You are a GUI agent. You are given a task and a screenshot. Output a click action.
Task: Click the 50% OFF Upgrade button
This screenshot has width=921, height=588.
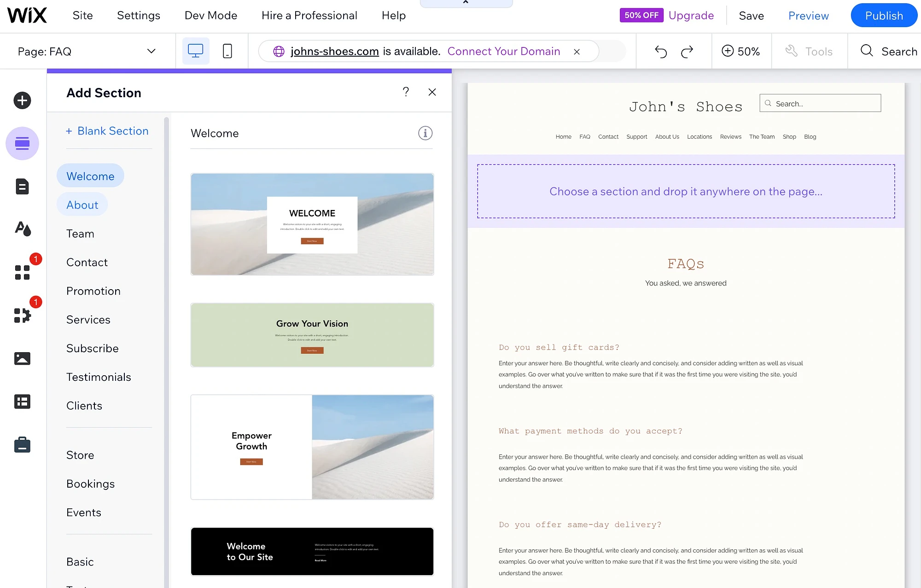pyautogui.click(x=667, y=15)
